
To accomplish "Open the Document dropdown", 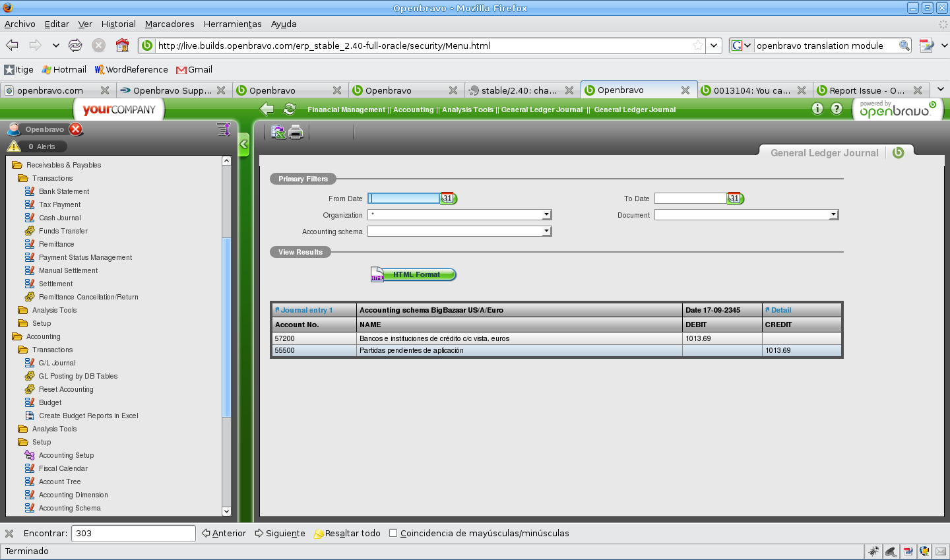I will (833, 215).
